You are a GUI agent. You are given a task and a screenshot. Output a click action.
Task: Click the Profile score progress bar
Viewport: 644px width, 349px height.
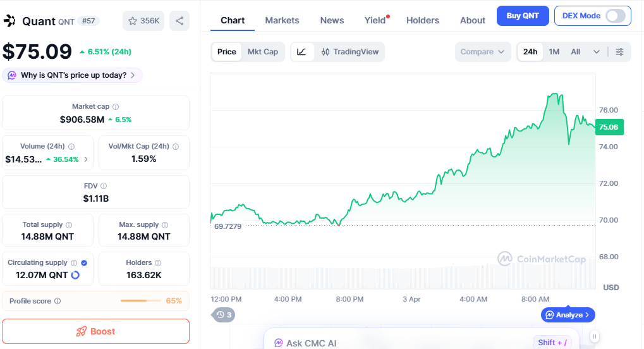[x=141, y=301]
